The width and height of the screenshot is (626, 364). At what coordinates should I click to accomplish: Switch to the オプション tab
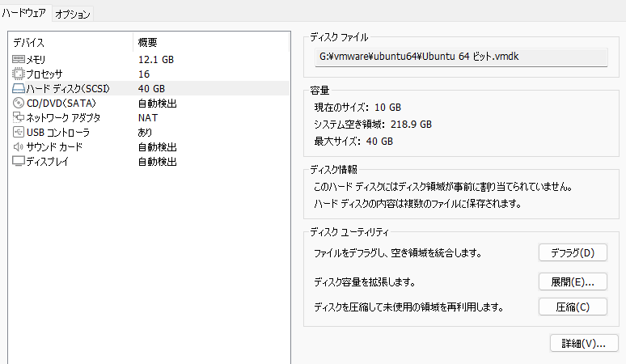point(74,14)
